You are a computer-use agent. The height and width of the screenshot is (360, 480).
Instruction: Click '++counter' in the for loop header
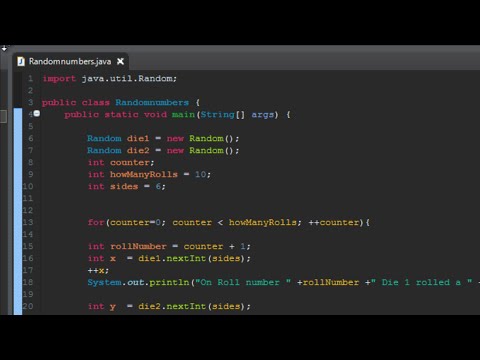[x=334, y=222]
